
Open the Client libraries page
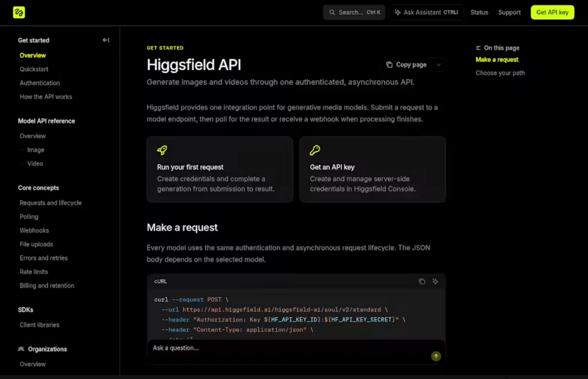coord(39,325)
